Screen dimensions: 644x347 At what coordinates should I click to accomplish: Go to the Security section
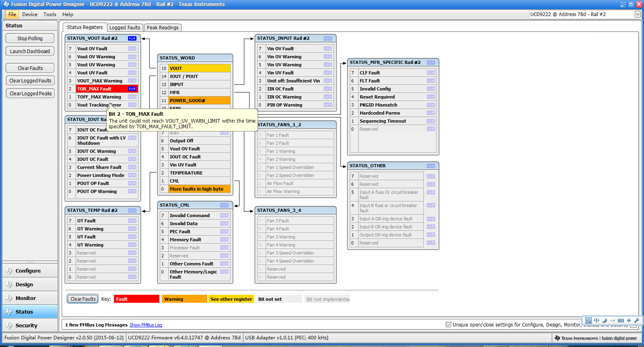click(x=30, y=326)
